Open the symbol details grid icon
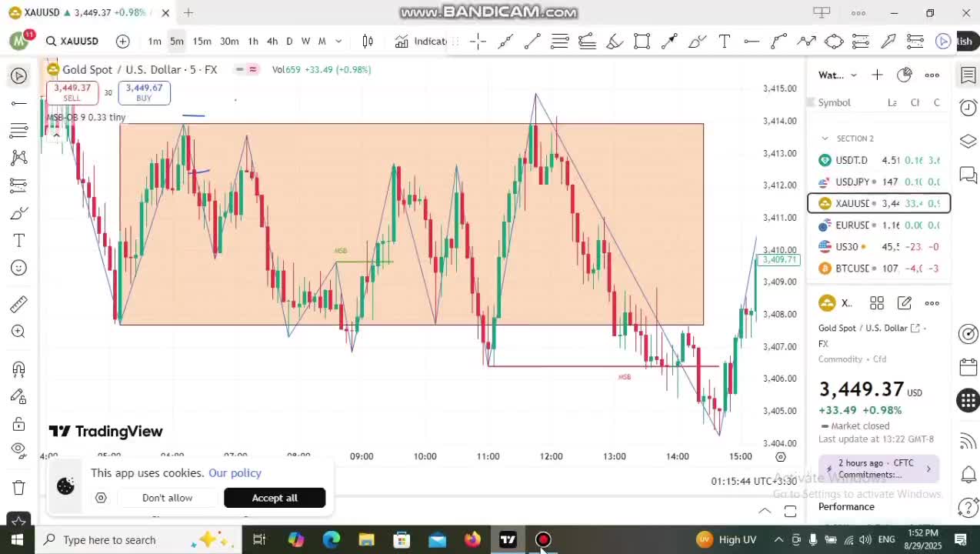The image size is (980, 554). (x=877, y=303)
